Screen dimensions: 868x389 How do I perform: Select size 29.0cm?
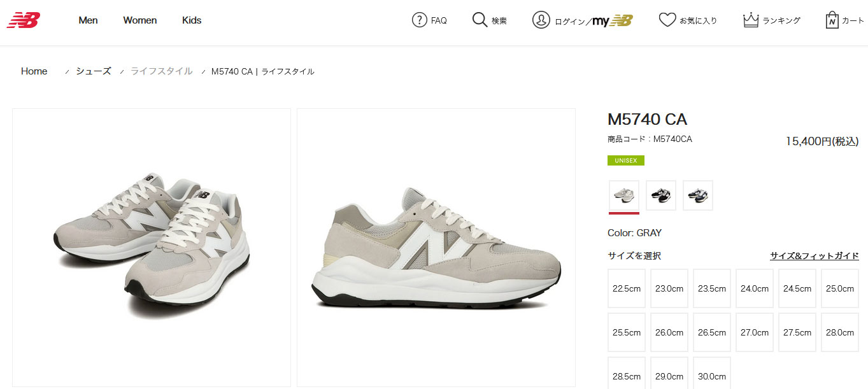669,373
